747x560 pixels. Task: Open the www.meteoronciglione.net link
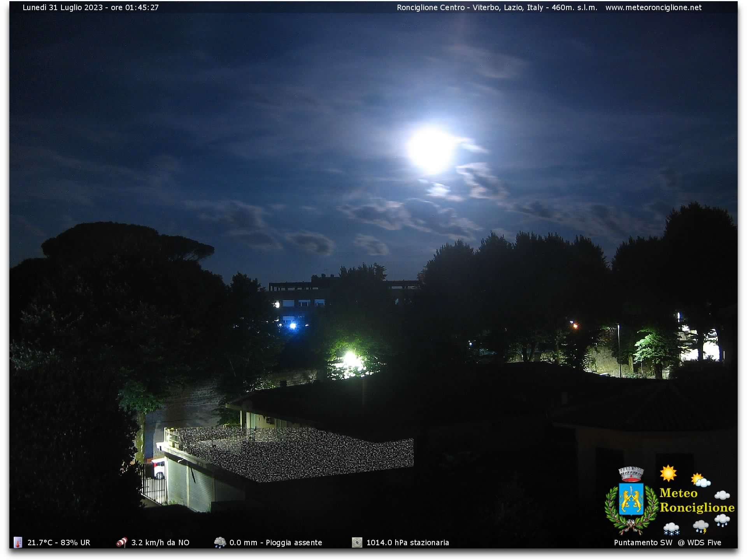tap(653, 7)
